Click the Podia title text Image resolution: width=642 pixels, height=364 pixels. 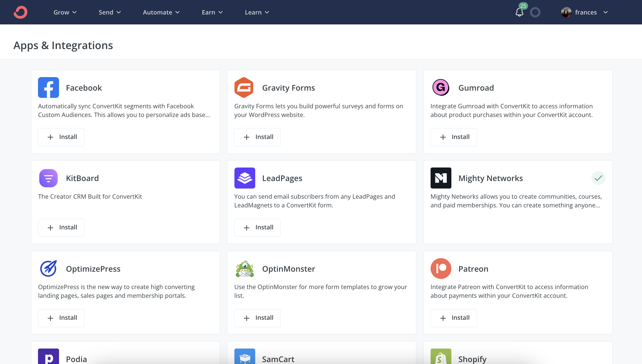click(x=76, y=359)
